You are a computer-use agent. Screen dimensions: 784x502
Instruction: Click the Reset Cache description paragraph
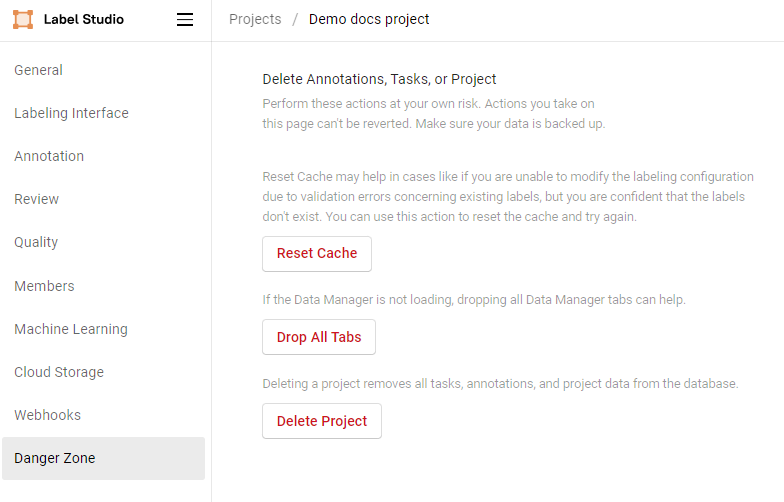507,196
